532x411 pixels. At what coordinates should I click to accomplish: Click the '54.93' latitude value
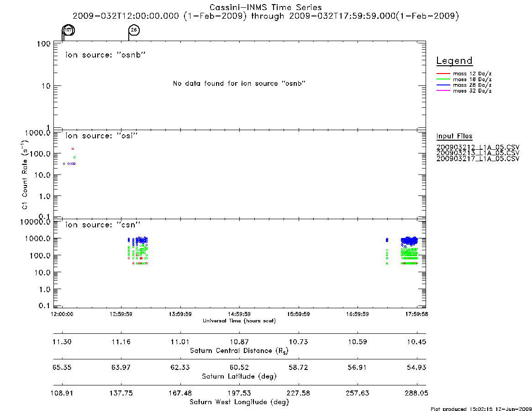click(x=416, y=368)
